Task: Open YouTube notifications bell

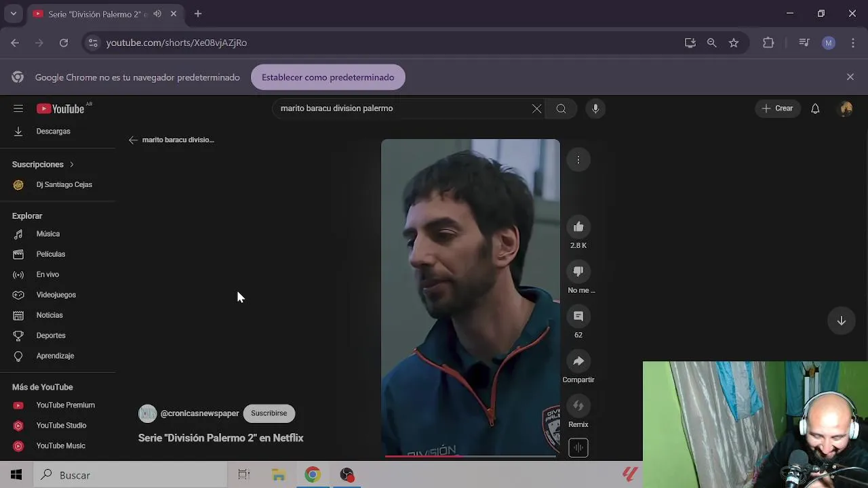Action: 815,108
